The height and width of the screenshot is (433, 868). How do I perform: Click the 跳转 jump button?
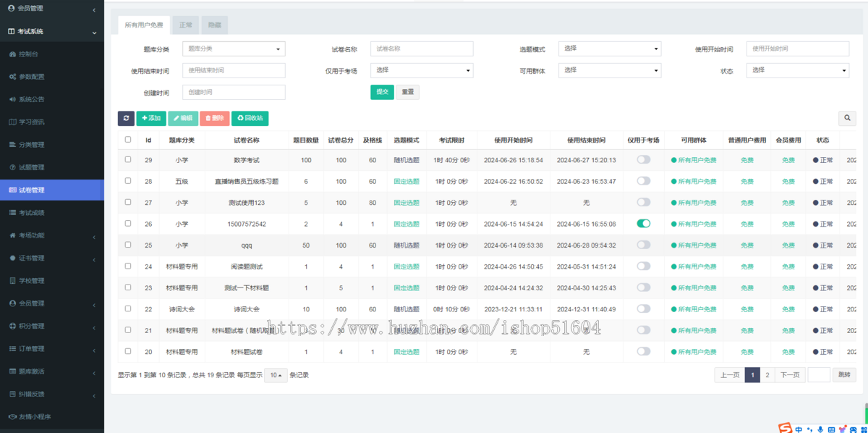845,375
